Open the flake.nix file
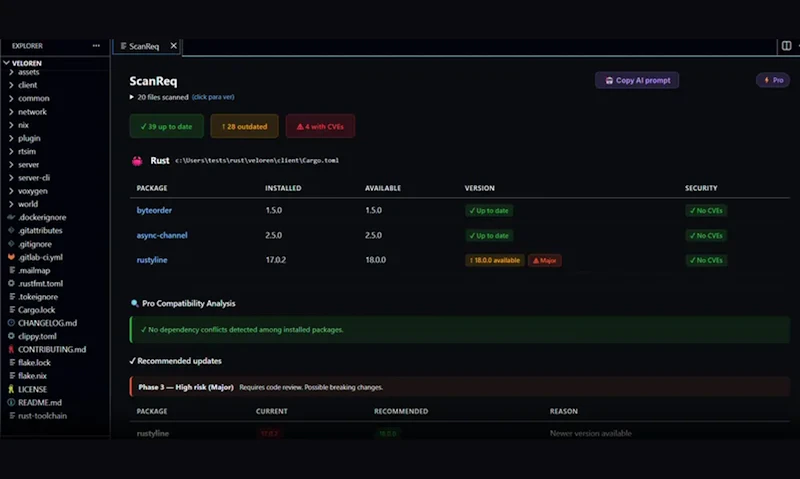Image resolution: width=800 pixels, height=479 pixels. [x=32, y=376]
